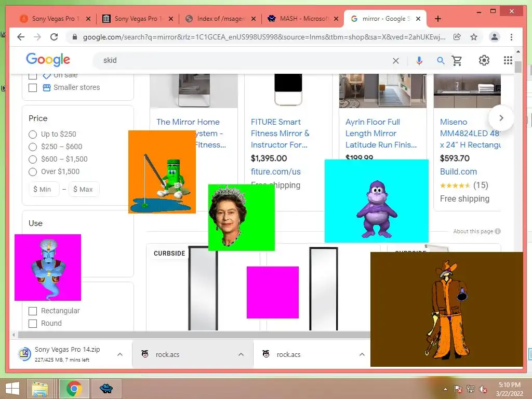Open Action Center flag icon
The height and width of the screenshot is (399, 532).
[x=458, y=389]
